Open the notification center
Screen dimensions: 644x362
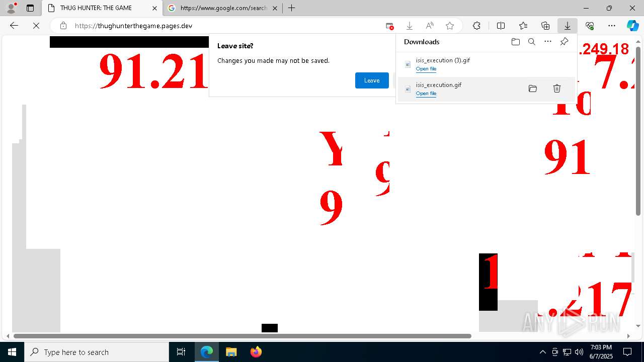click(627, 352)
